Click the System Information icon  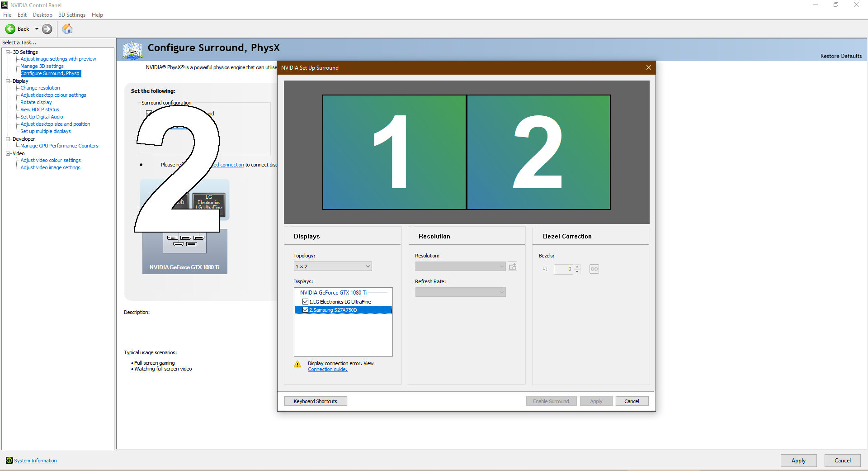coord(9,461)
